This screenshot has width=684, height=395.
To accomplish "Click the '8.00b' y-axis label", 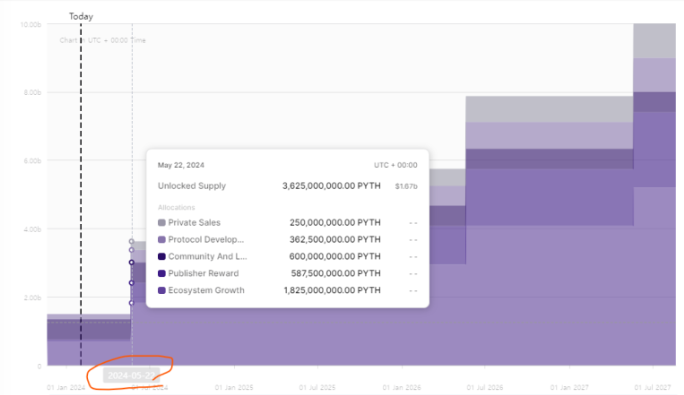I will click(32, 93).
